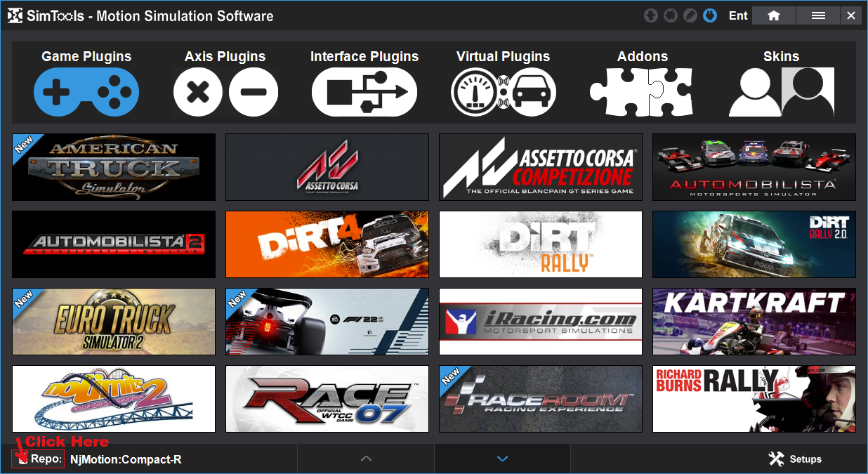Page down with the blue down chevron
The image size is (868, 474).
pyautogui.click(x=502, y=459)
